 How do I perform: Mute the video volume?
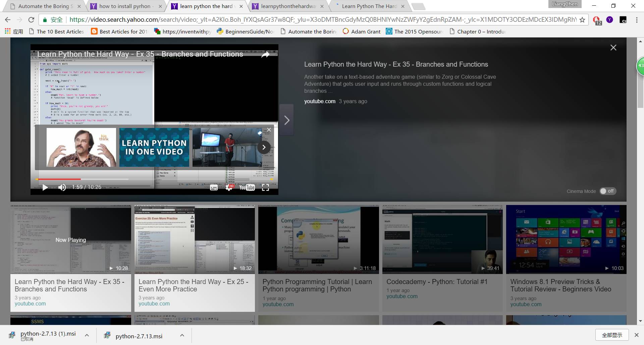pyautogui.click(x=62, y=187)
